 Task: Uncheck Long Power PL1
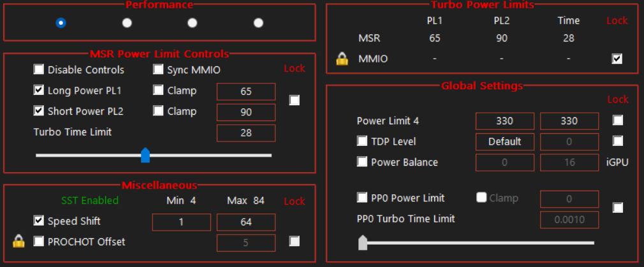pyautogui.click(x=39, y=90)
